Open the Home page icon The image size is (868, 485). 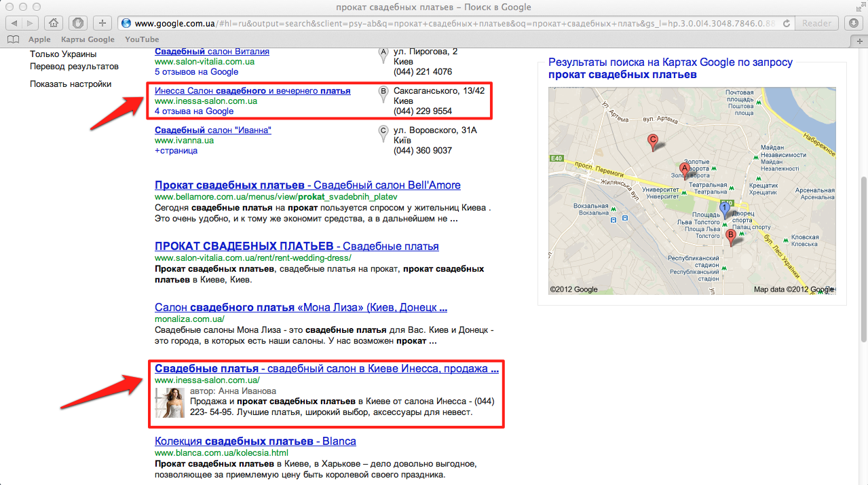[x=54, y=23]
